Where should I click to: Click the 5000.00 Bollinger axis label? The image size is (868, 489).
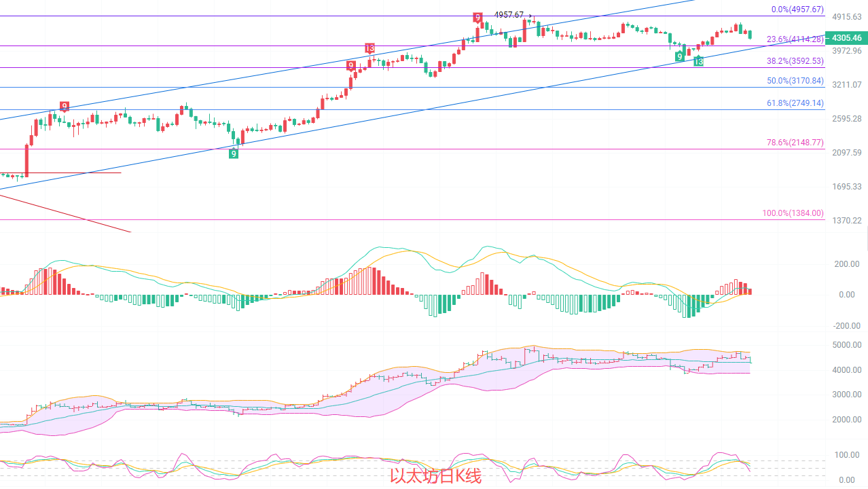[846, 345]
